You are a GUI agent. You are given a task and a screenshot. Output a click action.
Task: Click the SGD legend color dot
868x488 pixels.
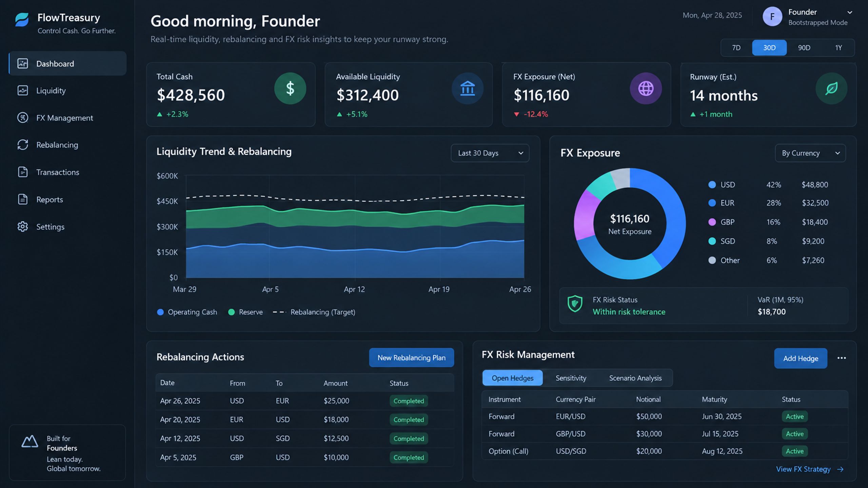pyautogui.click(x=712, y=241)
